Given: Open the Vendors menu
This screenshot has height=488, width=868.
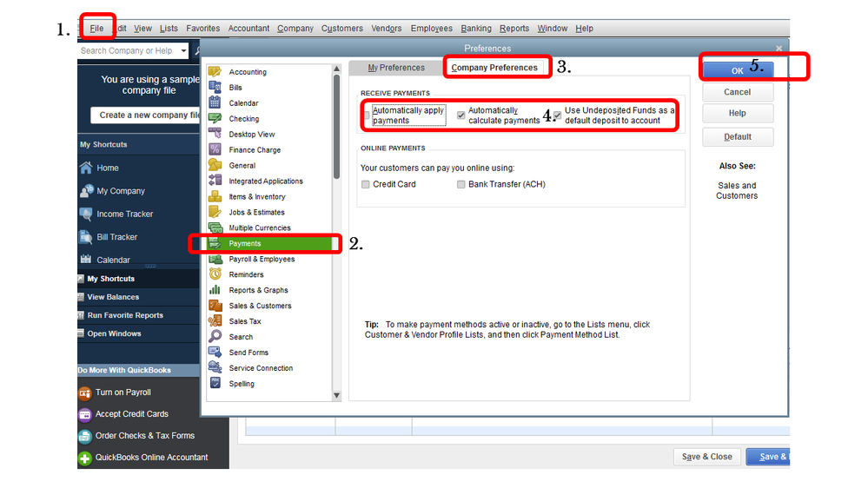Looking at the screenshot, I should [387, 28].
